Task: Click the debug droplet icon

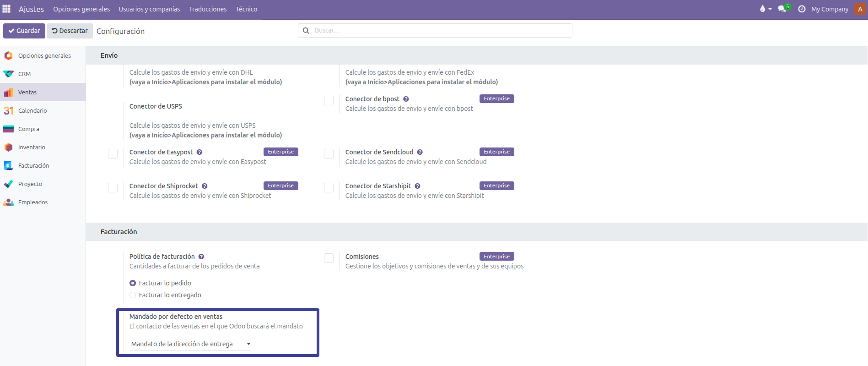Action: [x=762, y=9]
